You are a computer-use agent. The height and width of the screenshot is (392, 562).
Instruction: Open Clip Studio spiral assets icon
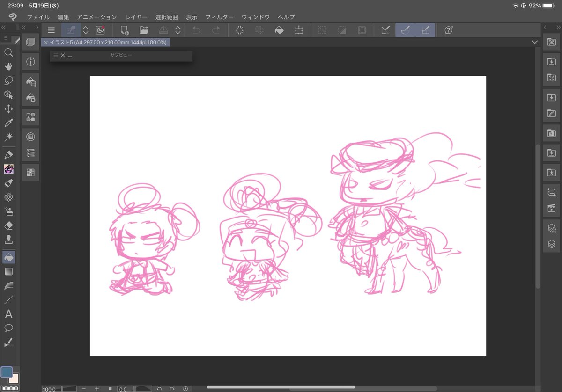click(x=100, y=30)
